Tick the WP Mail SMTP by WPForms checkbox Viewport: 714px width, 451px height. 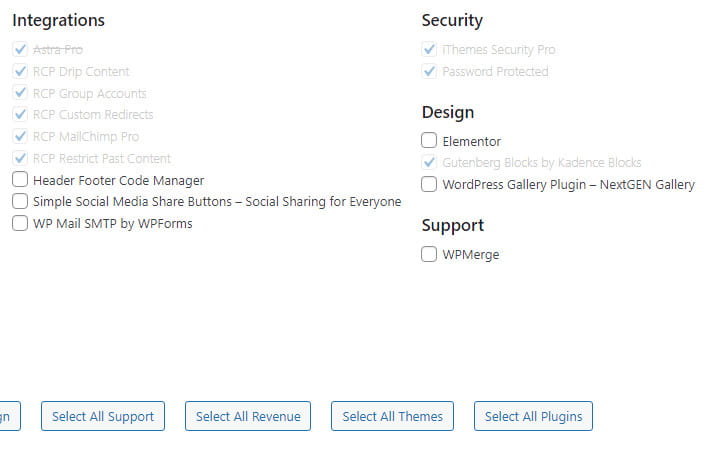20,224
